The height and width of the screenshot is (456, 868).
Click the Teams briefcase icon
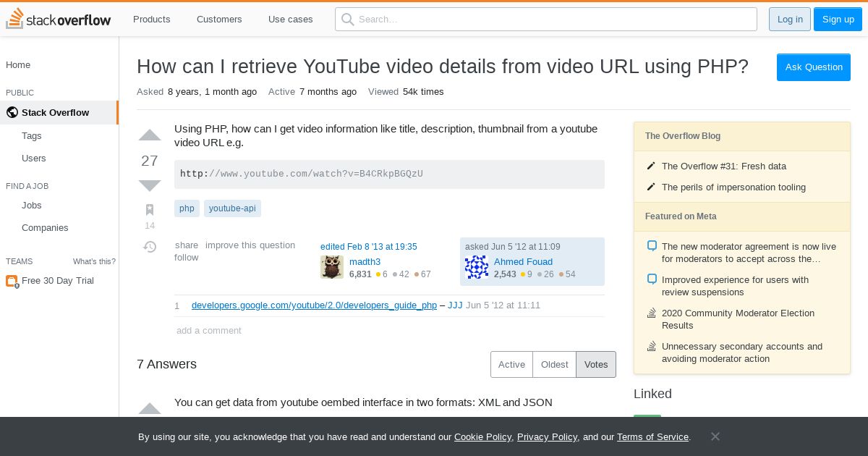(x=12, y=281)
